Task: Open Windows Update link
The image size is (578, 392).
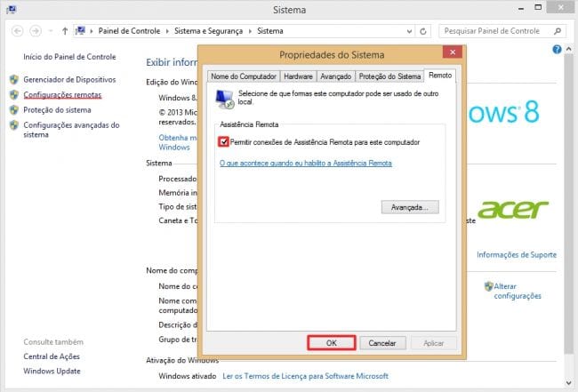Action: 52,371
